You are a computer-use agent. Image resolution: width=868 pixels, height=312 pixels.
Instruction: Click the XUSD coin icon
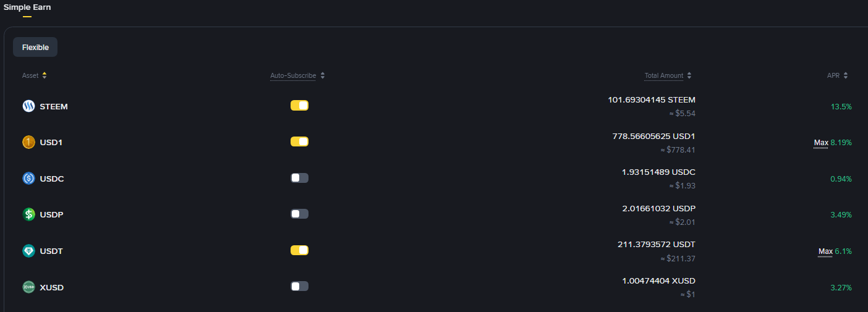click(x=28, y=287)
